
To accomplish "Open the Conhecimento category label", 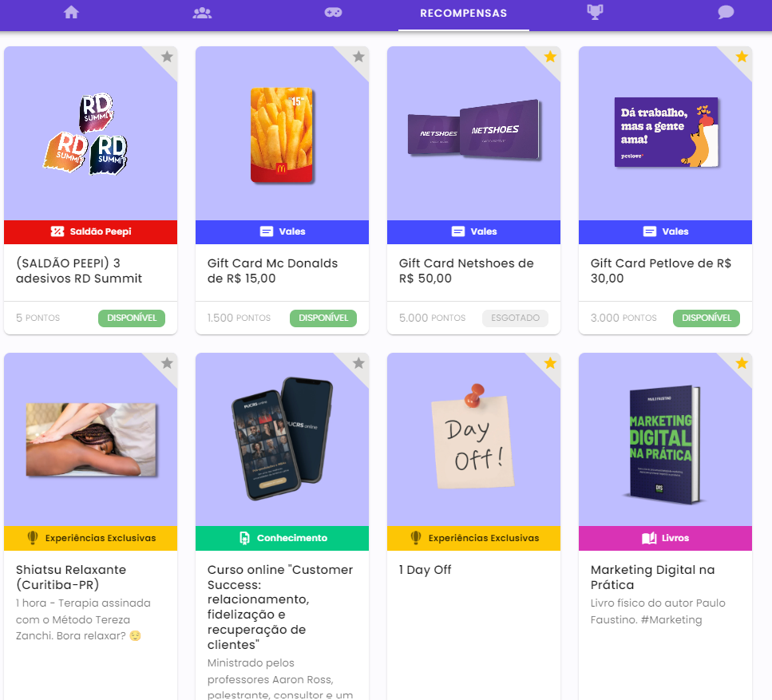I will pos(282,538).
